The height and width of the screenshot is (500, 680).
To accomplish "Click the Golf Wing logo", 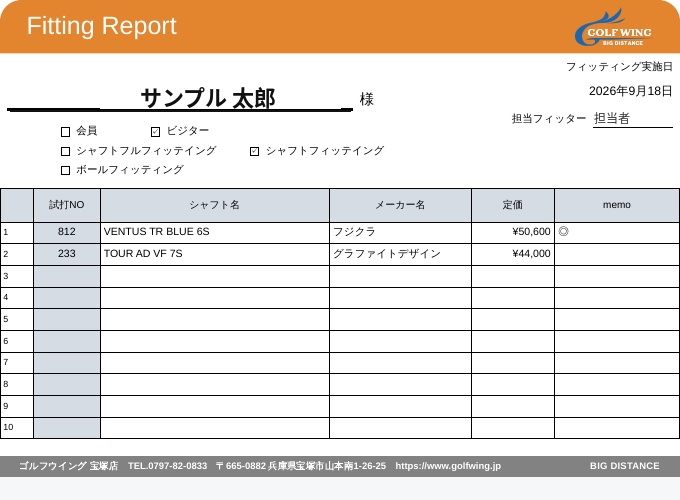I will click(x=613, y=27).
